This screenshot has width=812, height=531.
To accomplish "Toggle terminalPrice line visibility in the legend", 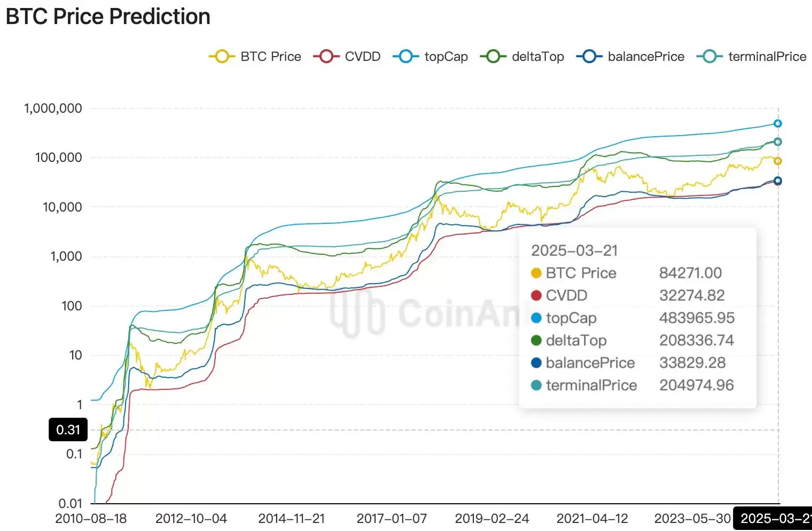I will click(752, 57).
